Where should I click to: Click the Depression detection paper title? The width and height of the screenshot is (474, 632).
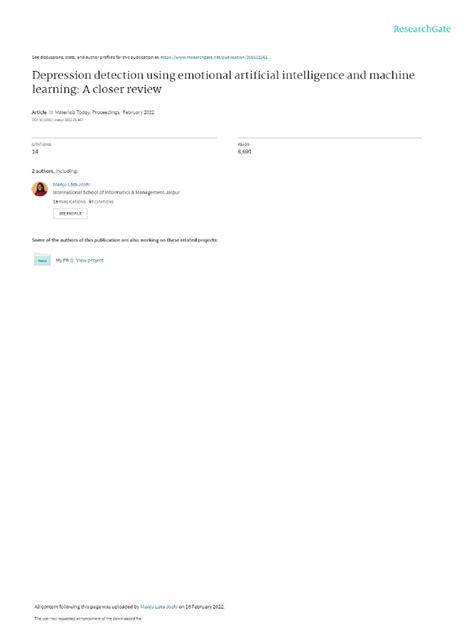pos(223,82)
